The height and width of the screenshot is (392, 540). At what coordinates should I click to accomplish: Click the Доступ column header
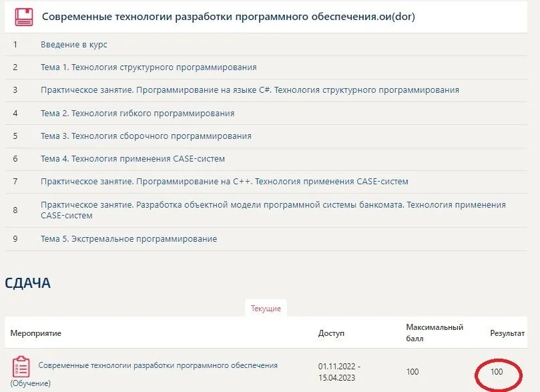click(332, 333)
